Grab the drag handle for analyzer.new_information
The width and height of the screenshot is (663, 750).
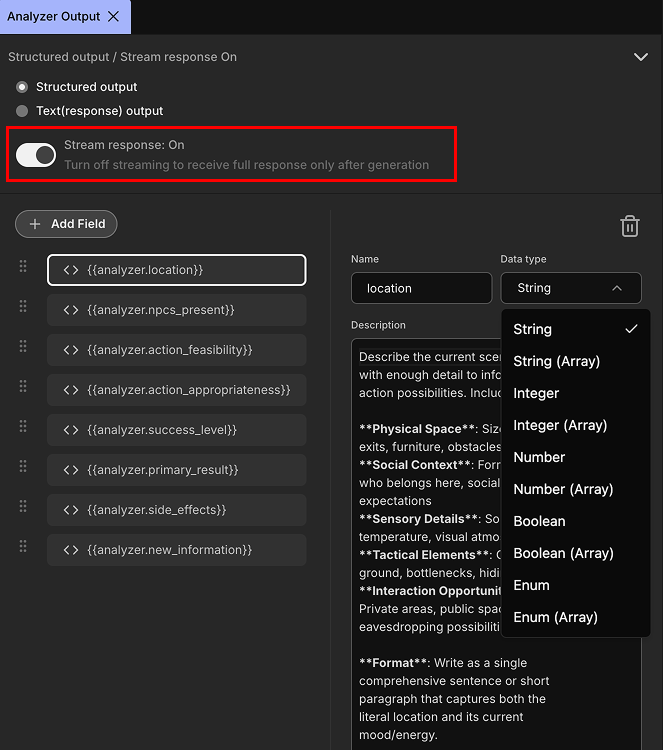click(x=23, y=546)
